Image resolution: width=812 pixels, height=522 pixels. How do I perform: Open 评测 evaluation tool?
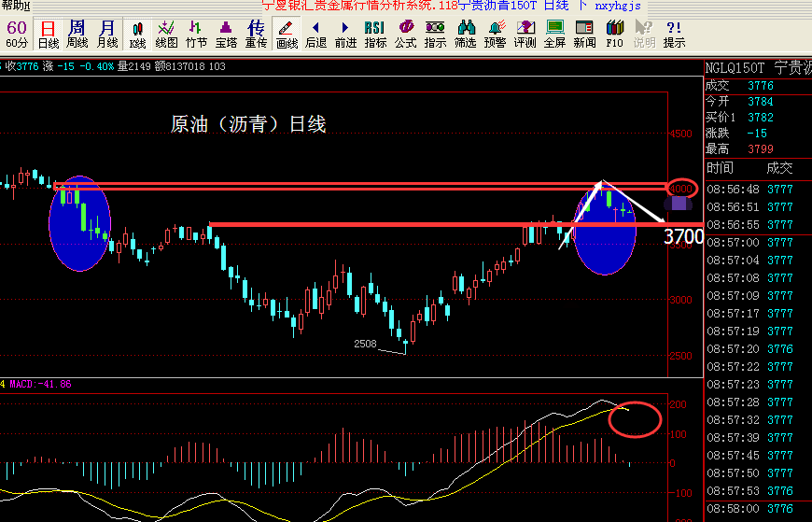(x=525, y=35)
